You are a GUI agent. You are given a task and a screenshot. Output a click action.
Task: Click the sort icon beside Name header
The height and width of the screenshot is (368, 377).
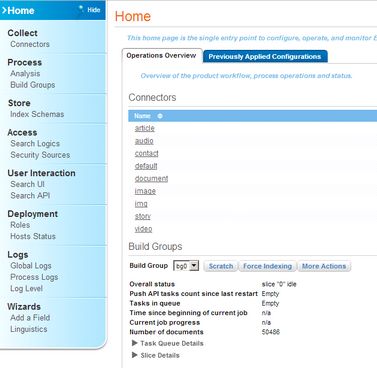160,116
